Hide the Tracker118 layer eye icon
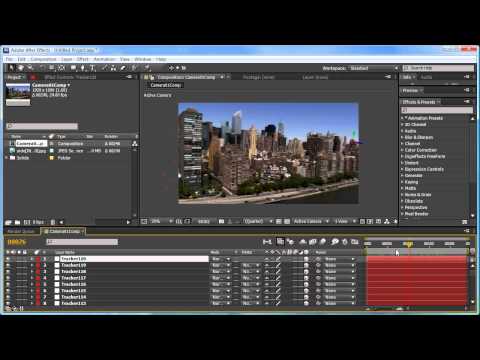The height and width of the screenshot is (360, 480). pos(8,272)
